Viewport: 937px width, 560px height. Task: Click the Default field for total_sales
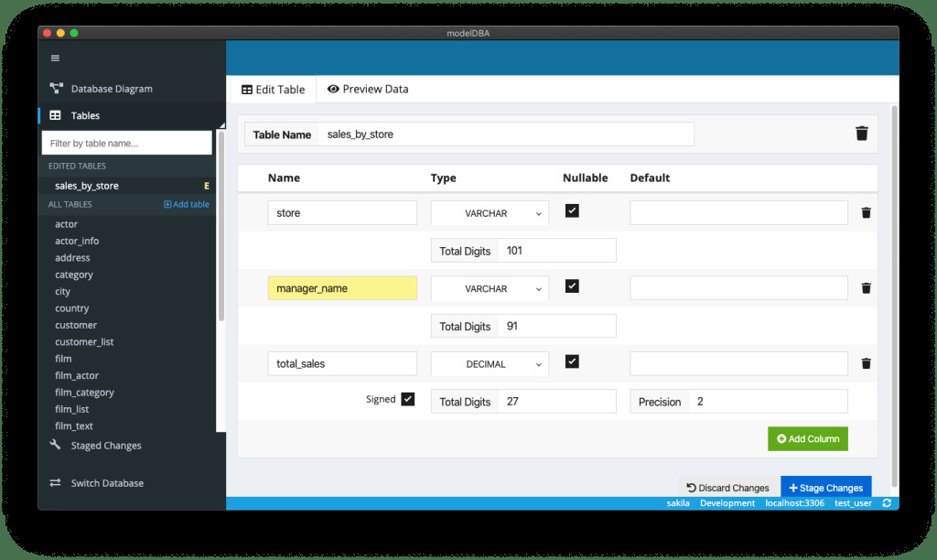point(738,363)
